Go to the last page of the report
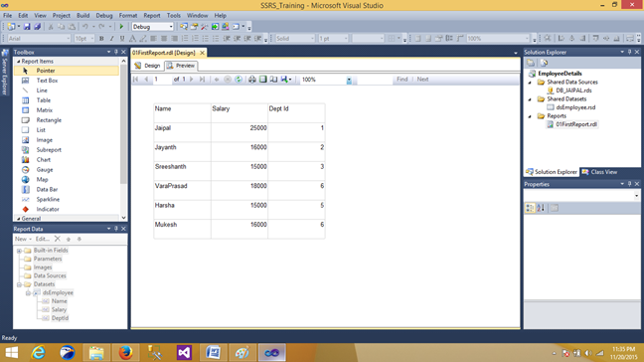Screen dimensions: 644x362 point(202,80)
